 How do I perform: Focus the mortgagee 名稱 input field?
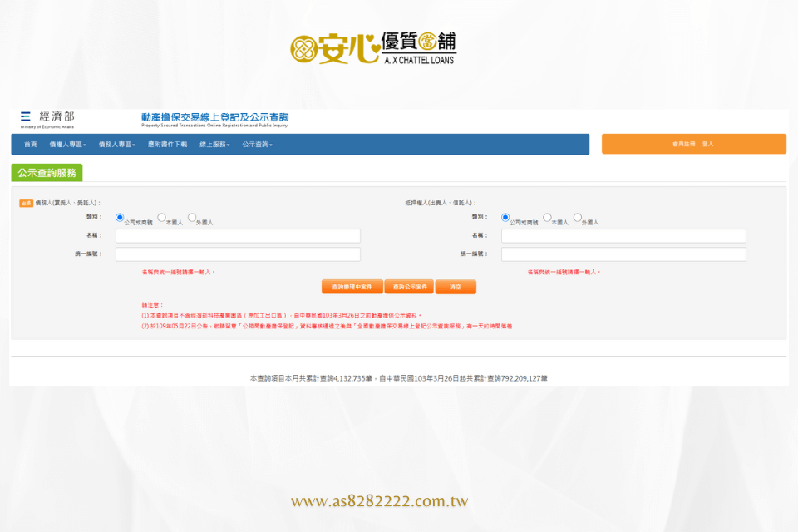[623, 236]
